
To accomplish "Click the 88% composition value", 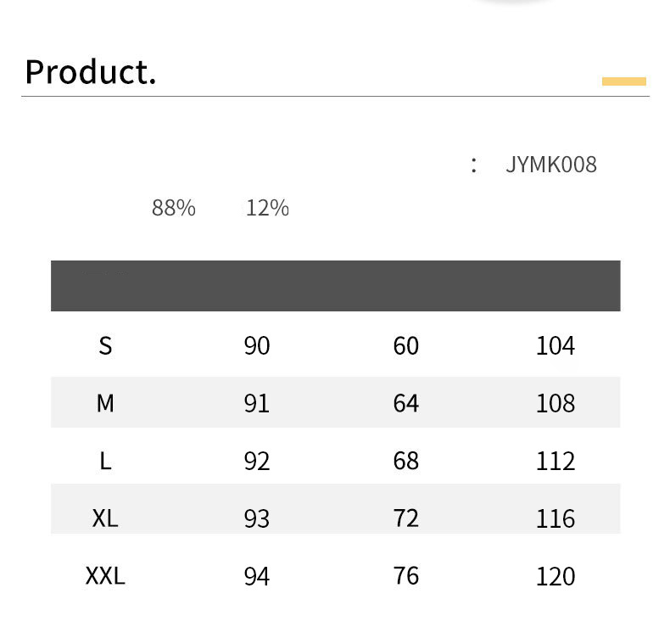I will (x=174, y=208).
